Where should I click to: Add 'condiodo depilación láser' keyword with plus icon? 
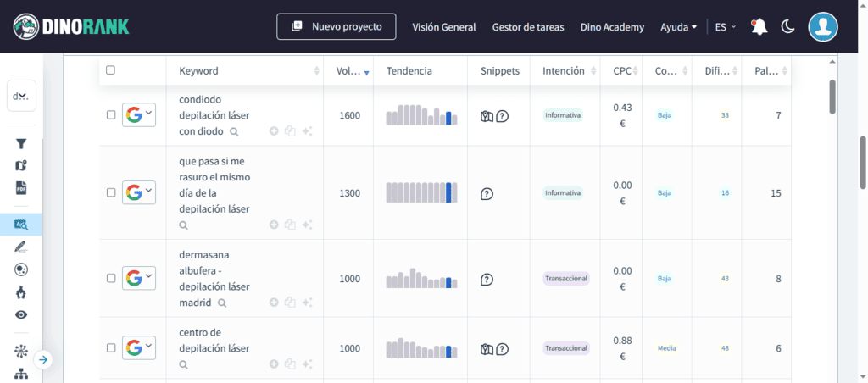coord(274,131)
